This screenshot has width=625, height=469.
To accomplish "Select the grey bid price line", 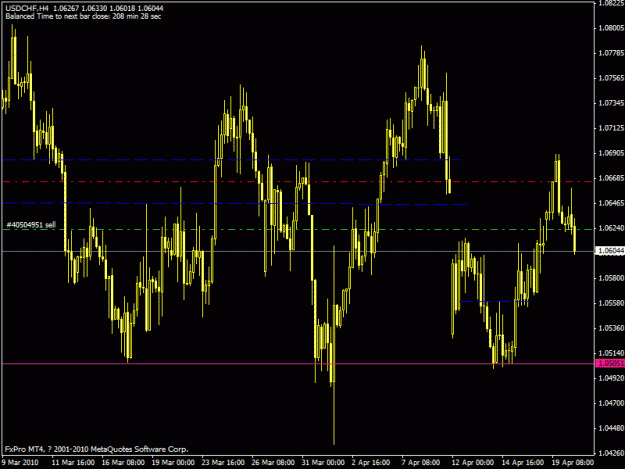I will click(297, 251).
